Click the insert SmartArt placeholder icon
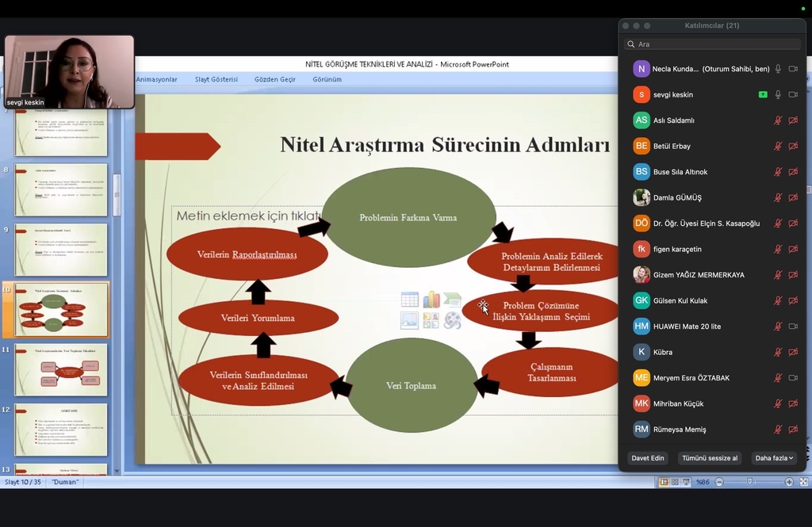 point(452,300)
